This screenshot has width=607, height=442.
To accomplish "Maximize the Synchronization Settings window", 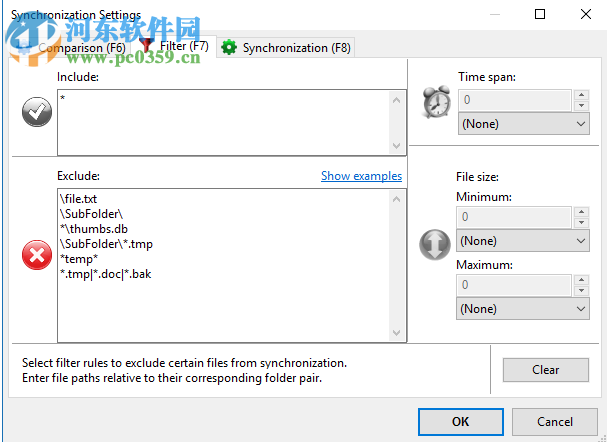I will click(540, 14).
